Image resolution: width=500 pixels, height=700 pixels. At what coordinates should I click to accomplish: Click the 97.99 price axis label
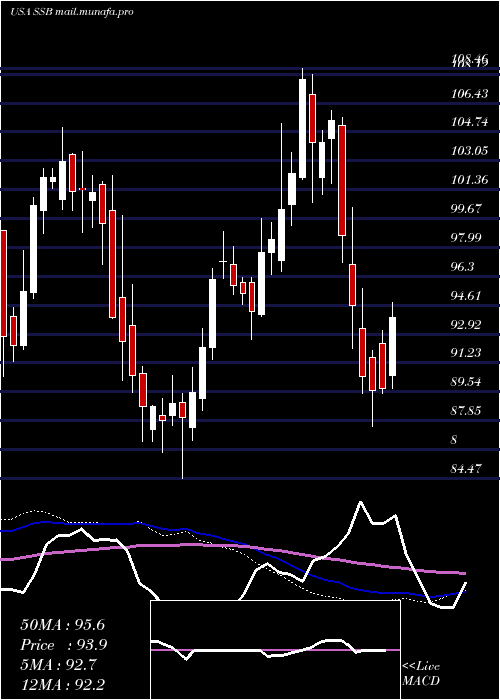pos(467,238)
